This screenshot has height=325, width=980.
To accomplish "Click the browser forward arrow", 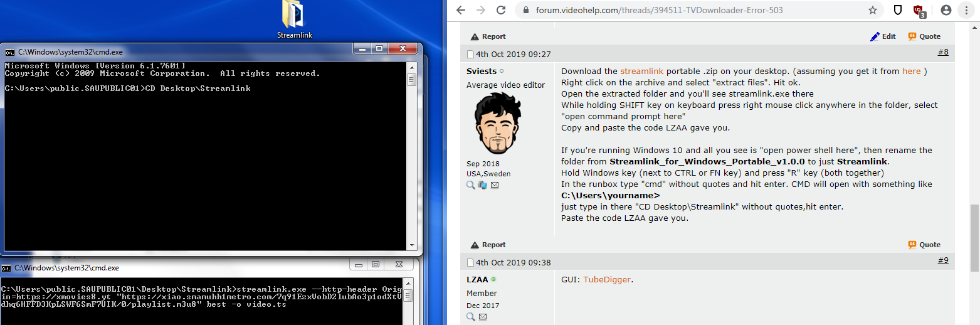I will [481, 10].
